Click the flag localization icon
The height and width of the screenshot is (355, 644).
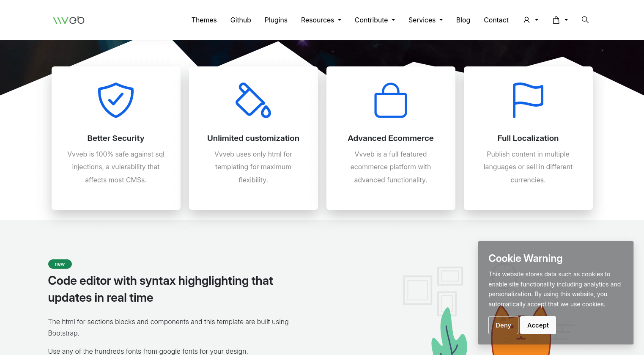(528, 100)
